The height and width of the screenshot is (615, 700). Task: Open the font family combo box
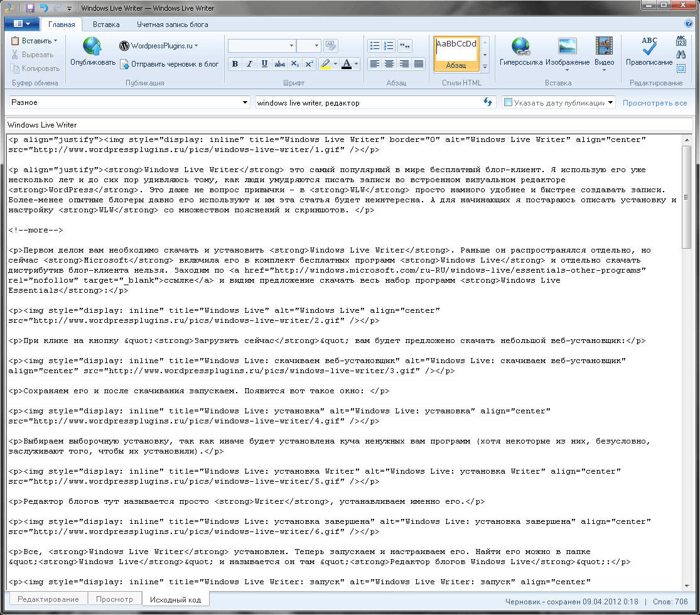point(262,46)
